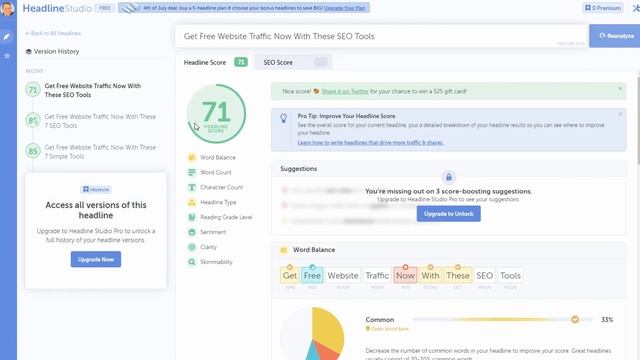
Task: Open the 'Learn how to write headlines' link
Action: tap(371, 142)
